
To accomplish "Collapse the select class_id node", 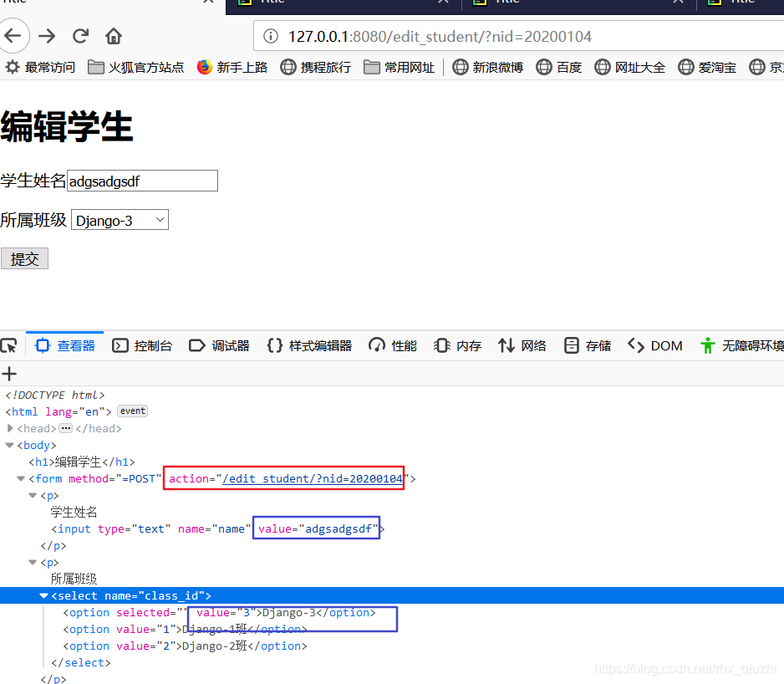I will click(x=43, y=596).
